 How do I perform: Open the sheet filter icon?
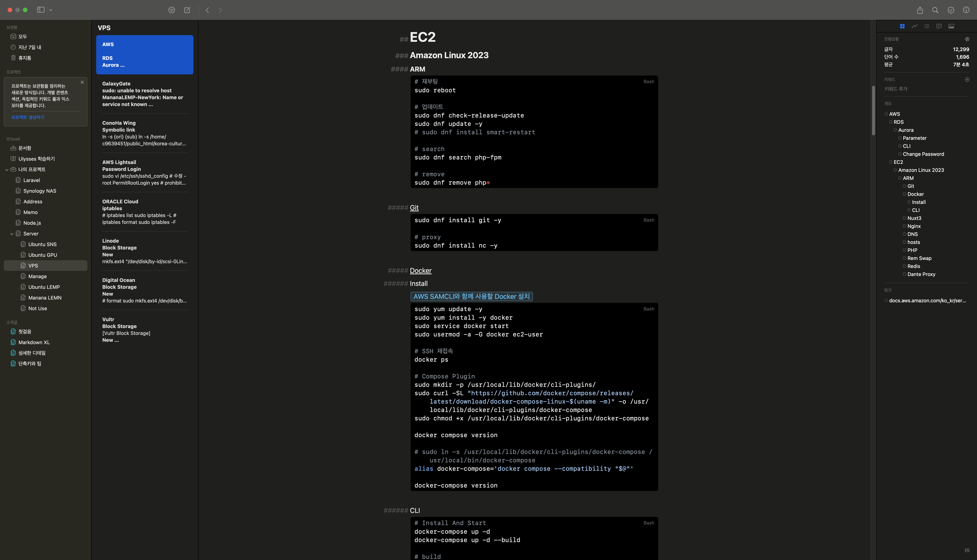coord(172,10)
